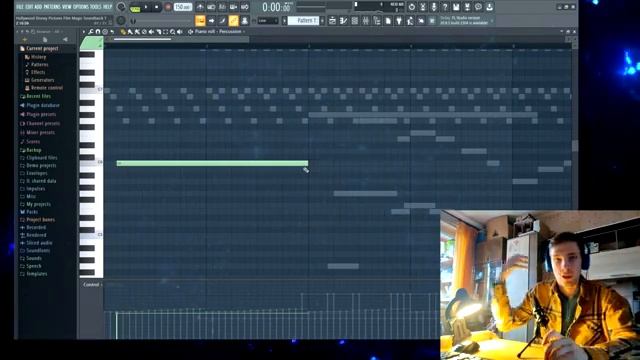
Task: Open the TOOLS menu
Action: [x=96, y=7]
